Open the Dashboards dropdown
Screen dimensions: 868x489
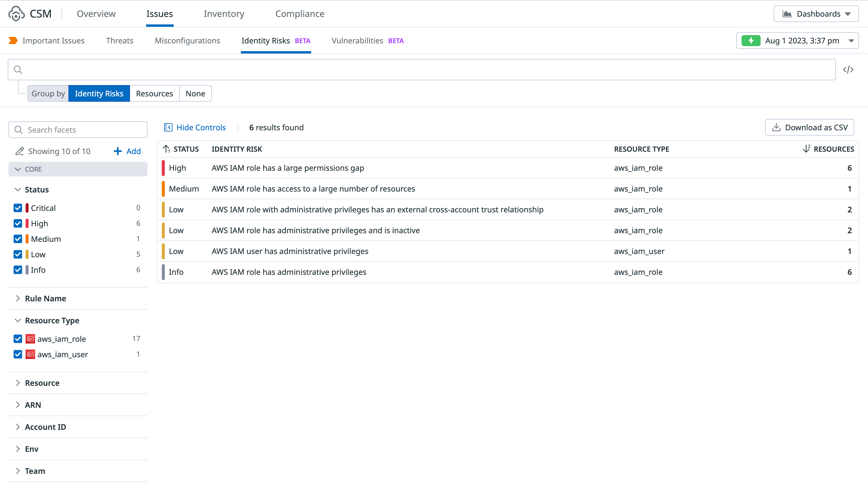(x=816, y=14)
